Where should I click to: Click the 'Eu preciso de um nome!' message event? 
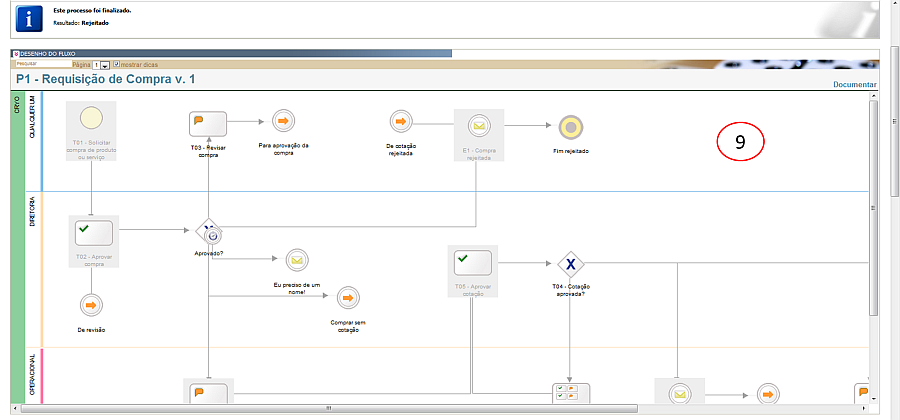[295, 260]
